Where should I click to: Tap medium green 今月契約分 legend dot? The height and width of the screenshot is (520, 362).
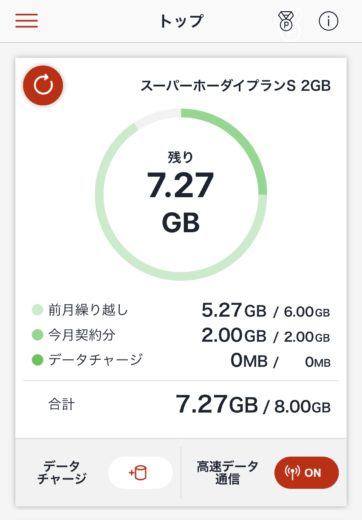(38, 335)
